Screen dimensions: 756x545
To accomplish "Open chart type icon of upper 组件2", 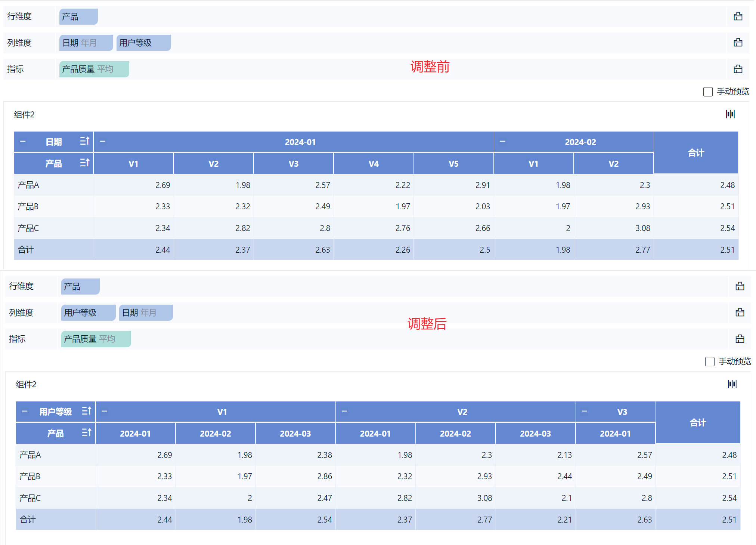I will 730,114.
